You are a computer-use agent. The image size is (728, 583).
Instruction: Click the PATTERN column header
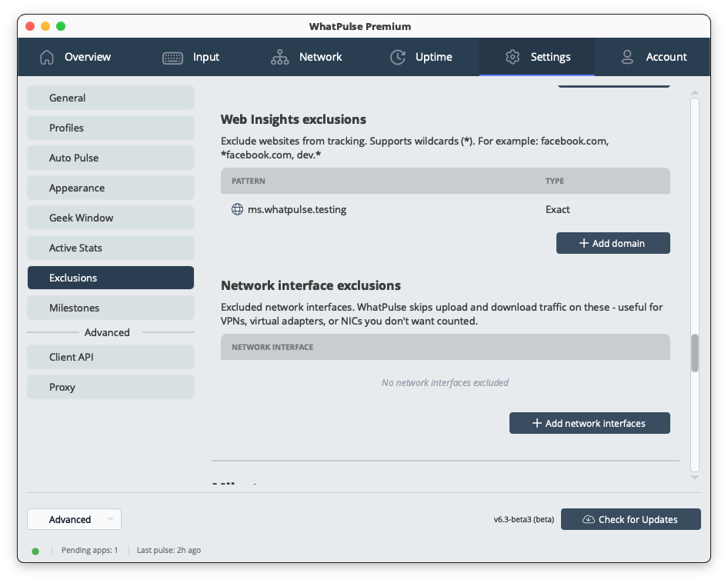249,181
